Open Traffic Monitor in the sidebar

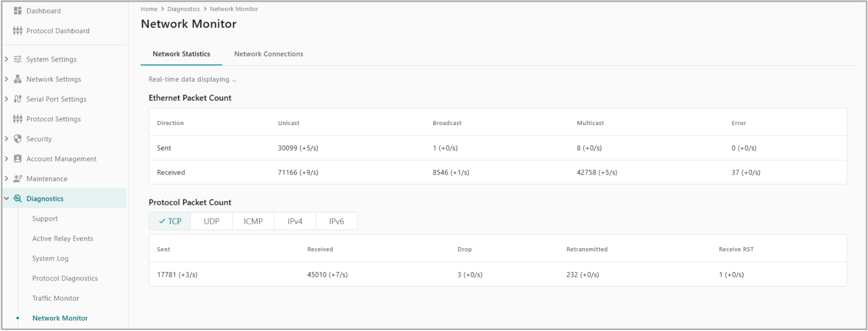point(56,298)
